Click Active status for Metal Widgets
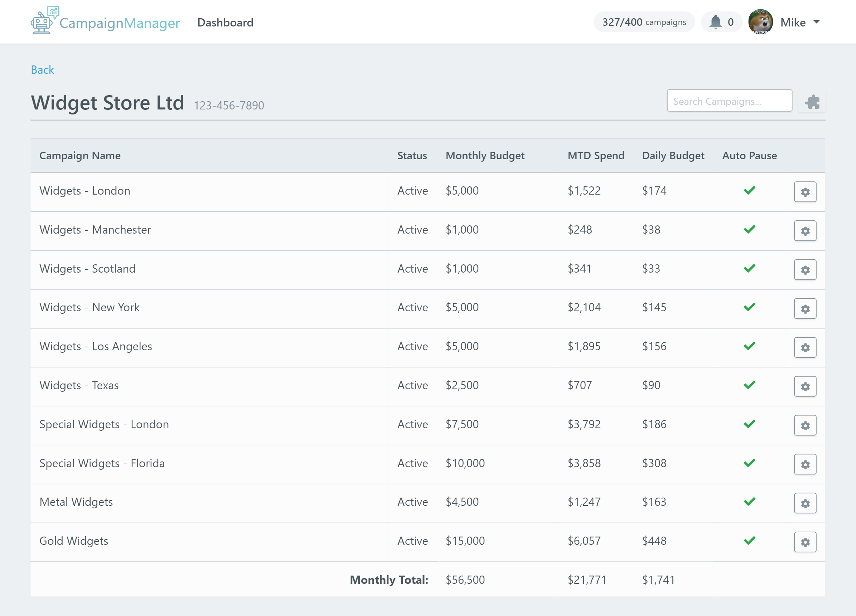Image resolution: width=856 pixels, height=616 pixels. [x=412, y=502]
